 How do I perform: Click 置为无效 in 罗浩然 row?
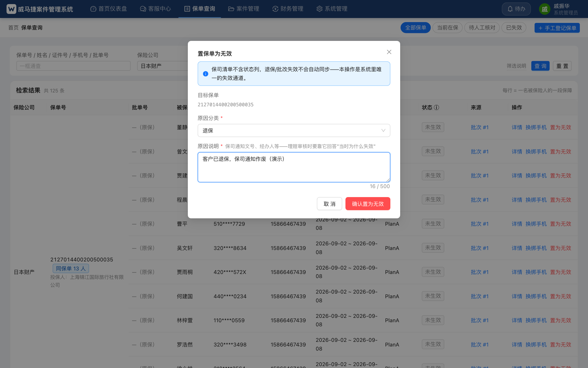tap(561, 345)
